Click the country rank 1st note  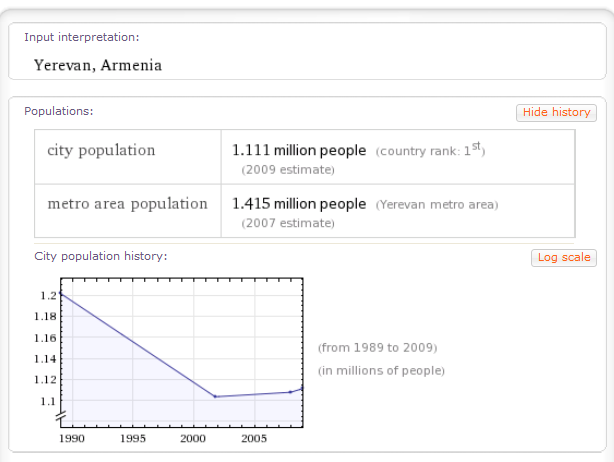tap(431, 150)
